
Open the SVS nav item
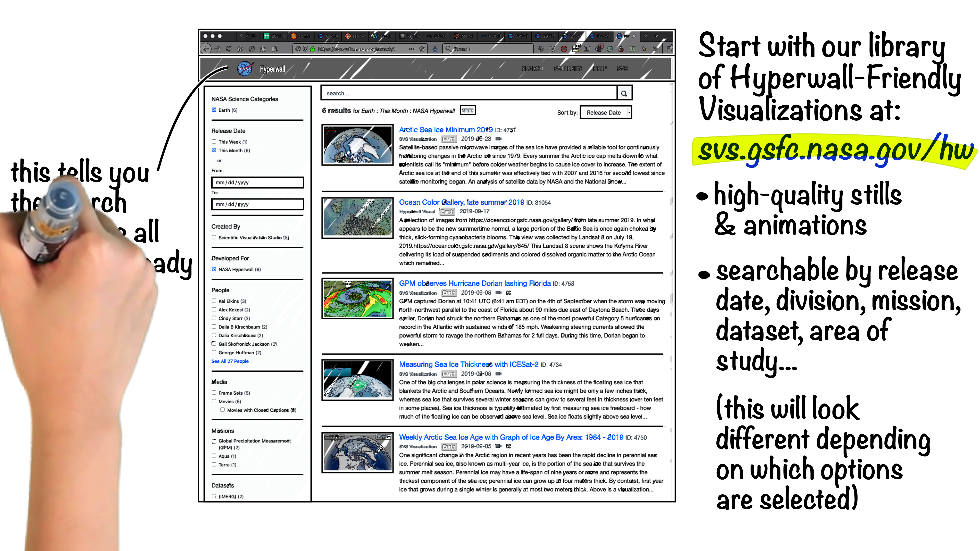[x=622, y=68]
